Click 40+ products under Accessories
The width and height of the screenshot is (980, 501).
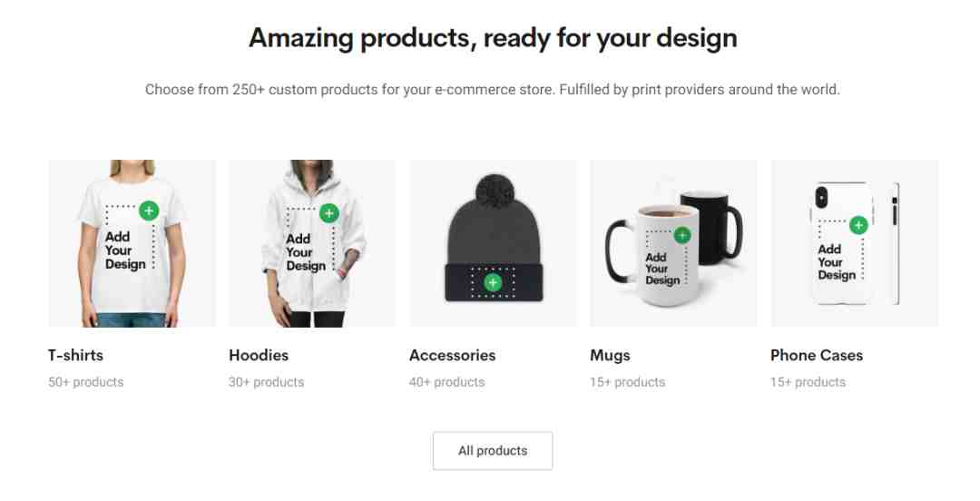(x=446, y=382)
